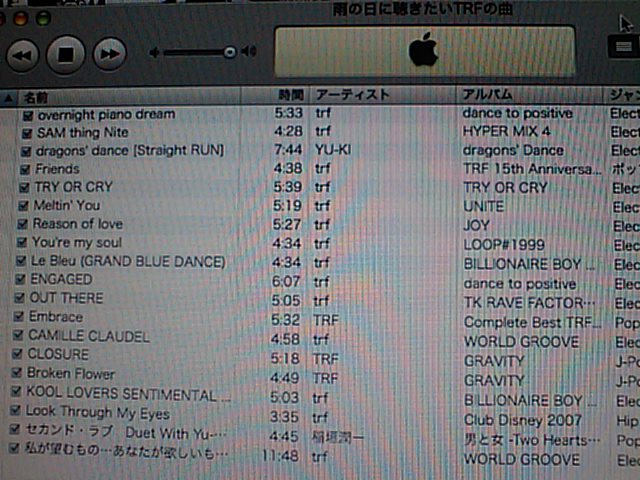Image resolution: width=640 pixels, height=480 pixels.
Task: Uncheck the OUT THERE track checkbox
Action: pos(20,298)
